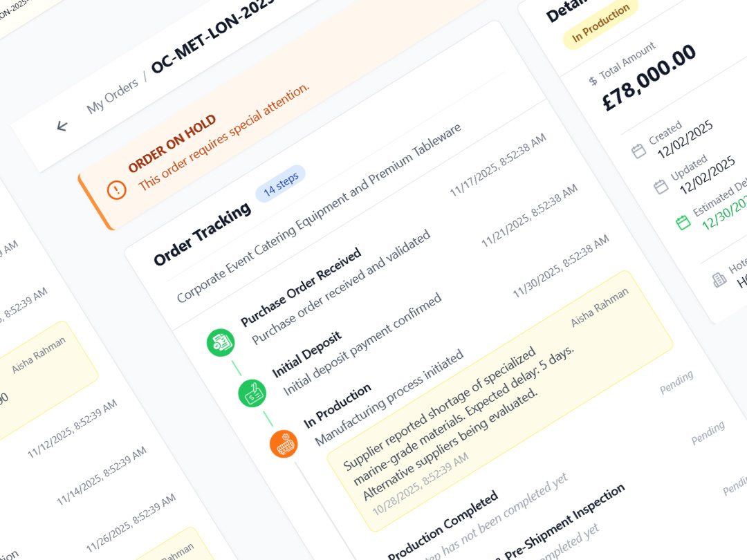The width and height of the screenshot is (747, 560).
Task: Click the back arrow icon
Action: click(x=62, y=126)
